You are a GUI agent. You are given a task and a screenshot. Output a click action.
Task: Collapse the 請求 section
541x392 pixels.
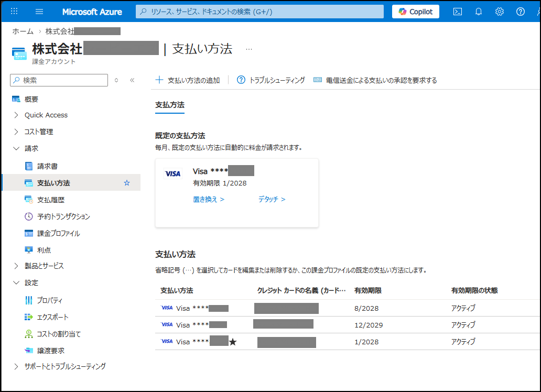pyautogui.click(x=30, y=148)
